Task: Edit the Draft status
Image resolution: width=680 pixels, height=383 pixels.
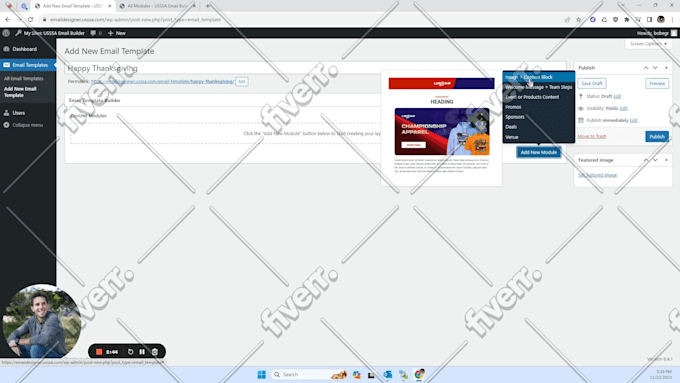Action: 617,96
